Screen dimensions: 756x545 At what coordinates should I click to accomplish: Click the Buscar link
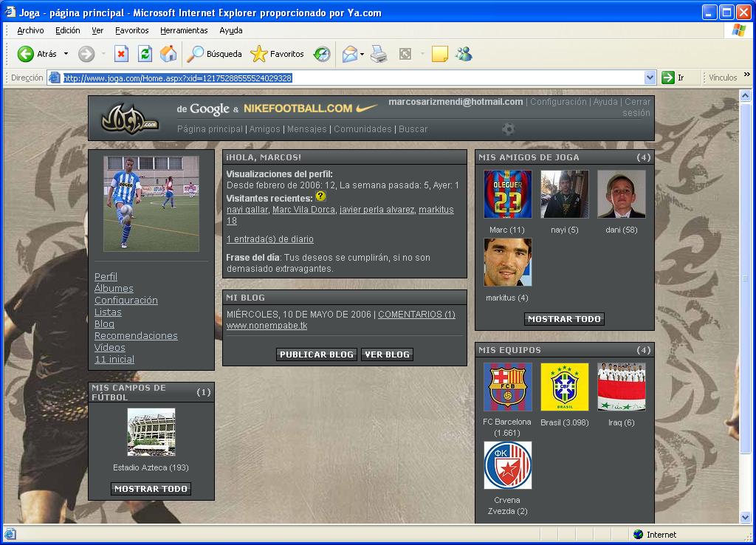413,129
